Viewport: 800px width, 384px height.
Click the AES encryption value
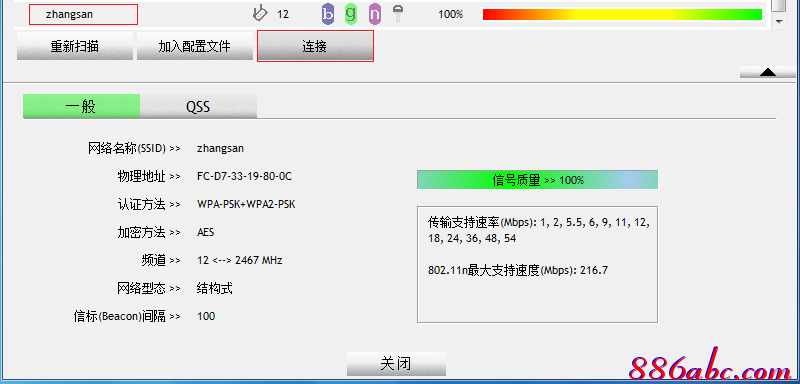(206, 233)
